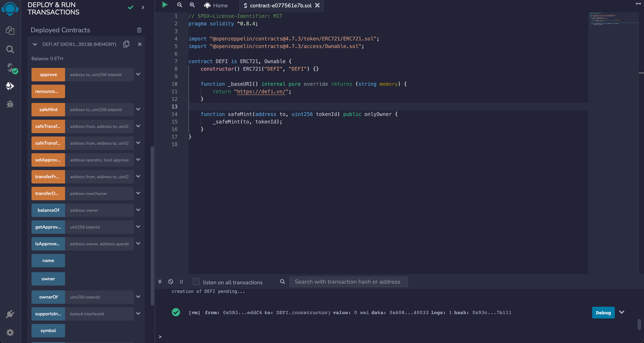Expand the isApprove... function parameters
The width and height of the screenshot is (644, 343).
click(x=138, y=243)
